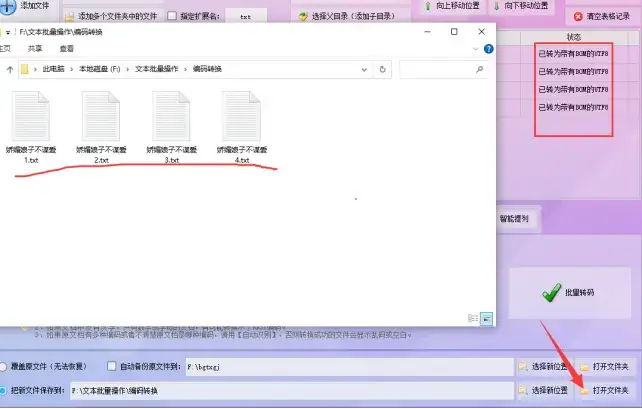
Task: Click the Explorer refresh icon
Action: pos(384,69)
